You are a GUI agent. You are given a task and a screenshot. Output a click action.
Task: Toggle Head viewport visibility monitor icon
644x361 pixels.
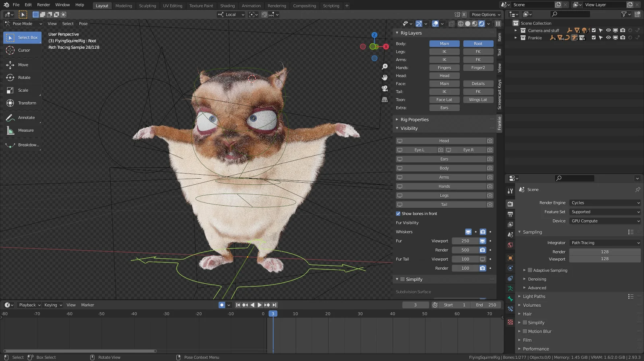[x=400, y=141]
